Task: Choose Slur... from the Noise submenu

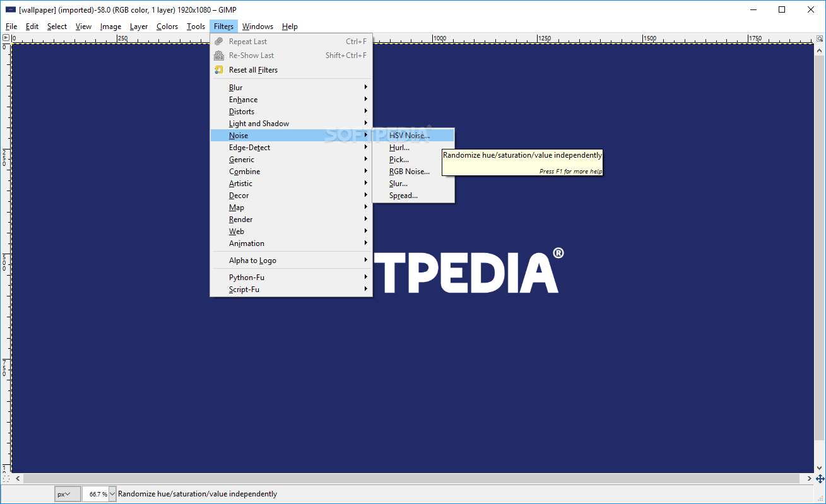Action: (x=413, y=184)
